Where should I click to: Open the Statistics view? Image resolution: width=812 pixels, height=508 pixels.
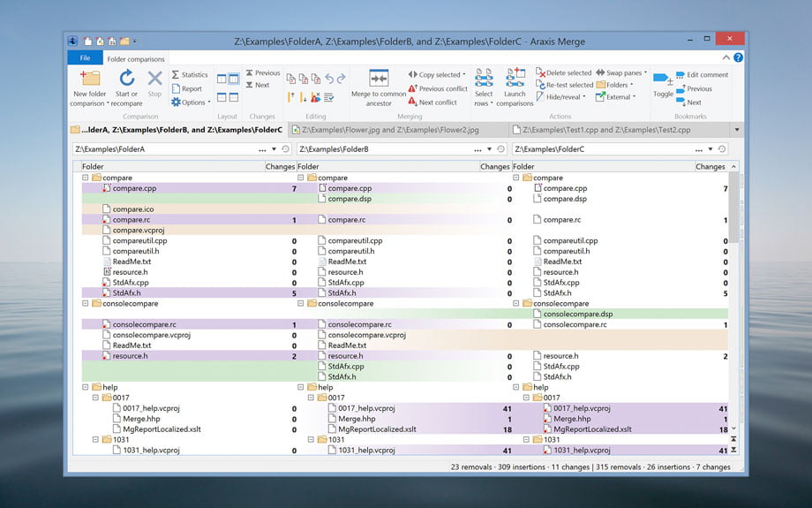tap(190, 75)
